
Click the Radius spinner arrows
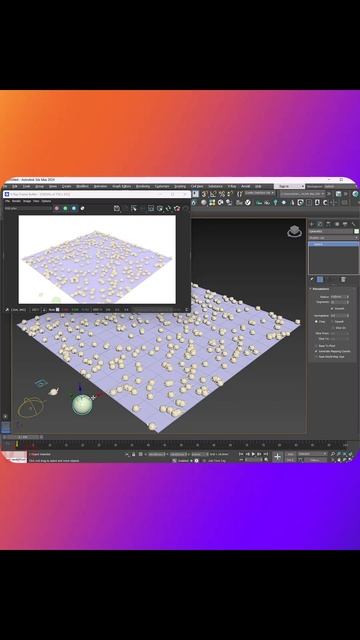click(348, 297)
